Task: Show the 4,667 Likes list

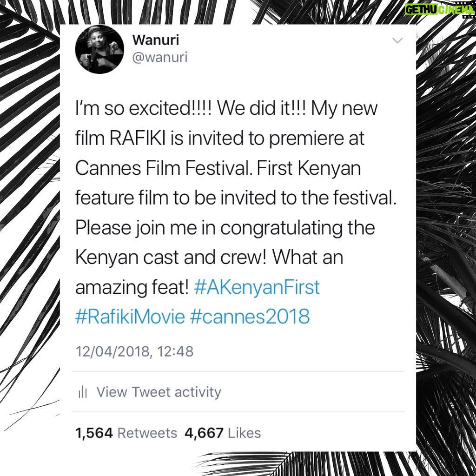Action: 223,433
